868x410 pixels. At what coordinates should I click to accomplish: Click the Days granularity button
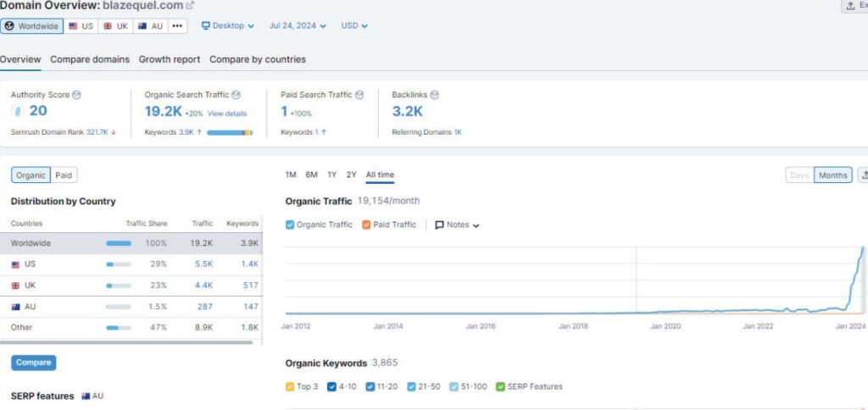(x=799, y=175)
